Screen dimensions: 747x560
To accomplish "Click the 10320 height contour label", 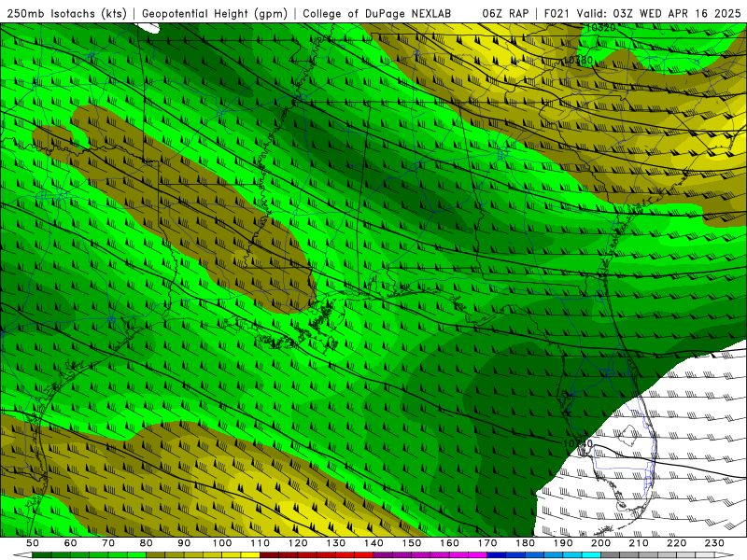I will click(600, 28).
